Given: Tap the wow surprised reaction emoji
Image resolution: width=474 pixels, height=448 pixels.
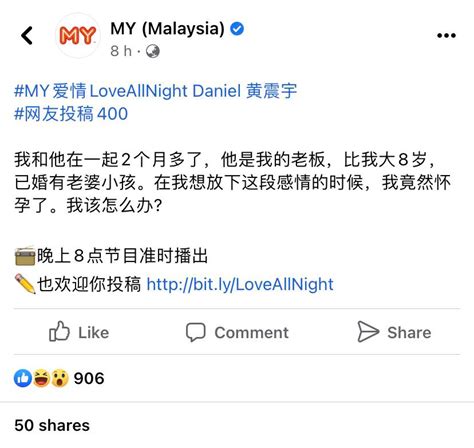Looking at the screenshot, I should coord(60,378).
